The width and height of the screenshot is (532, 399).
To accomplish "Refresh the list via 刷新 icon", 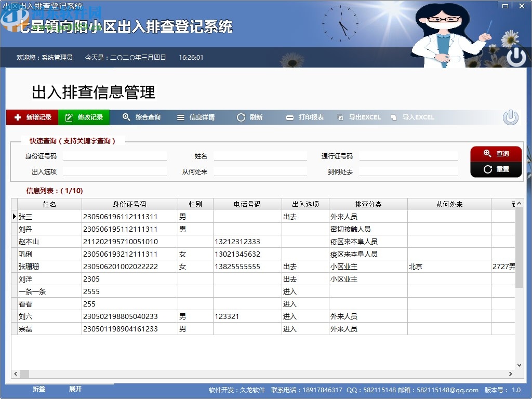I will coord(250,117).
